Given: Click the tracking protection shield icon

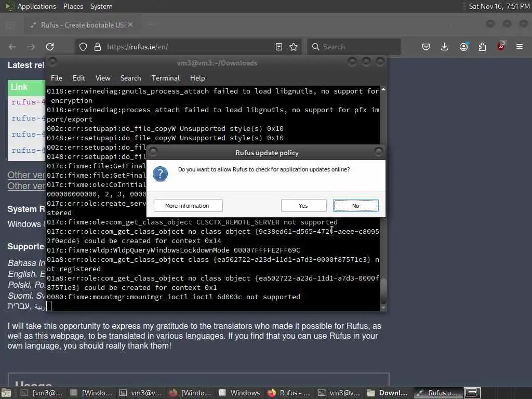Looking at the screenshot, I should [x=83, y=47].
